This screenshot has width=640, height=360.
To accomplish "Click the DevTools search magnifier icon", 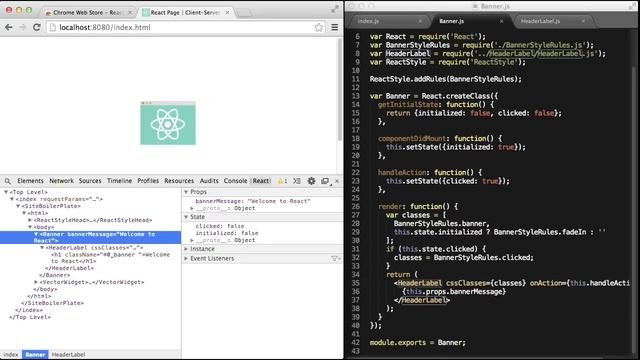I will [x=8, y=181].
